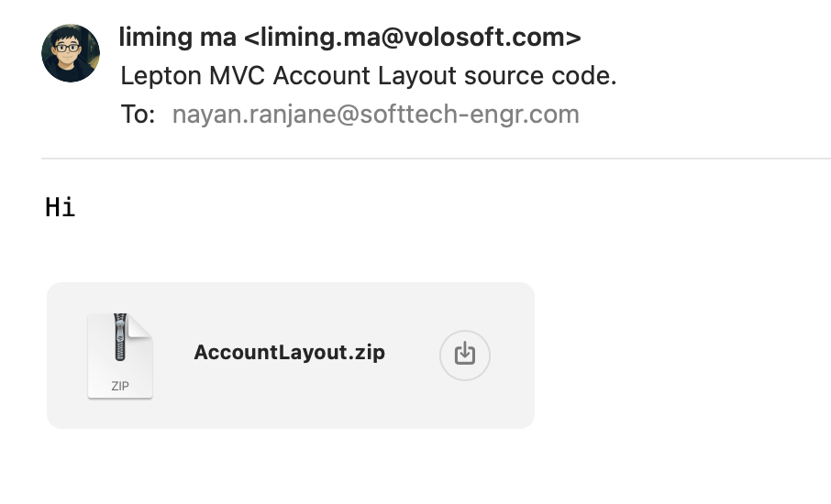Click the glasses on the sender avatar

70,48
